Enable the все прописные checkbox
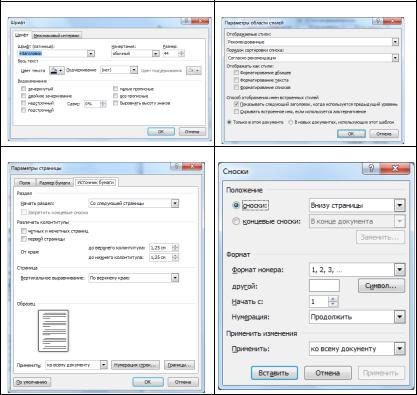417x395 pixels. (x=116, y=96)
